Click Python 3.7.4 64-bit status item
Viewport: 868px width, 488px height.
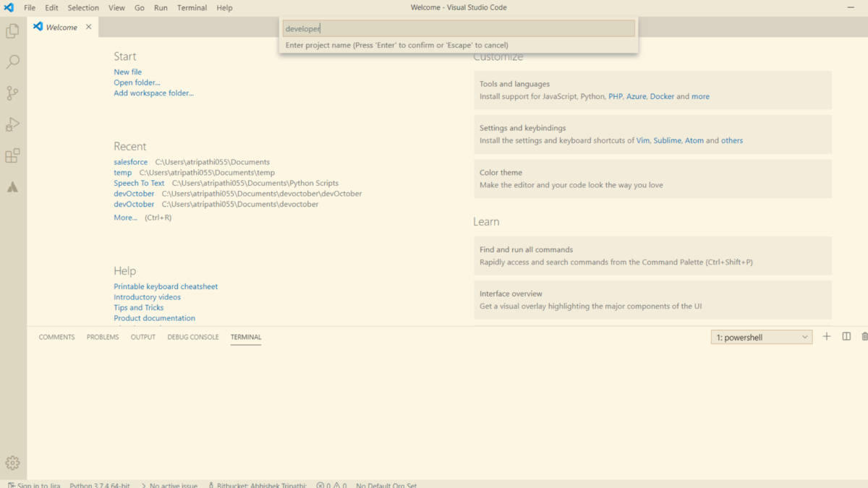click(100, 485)
